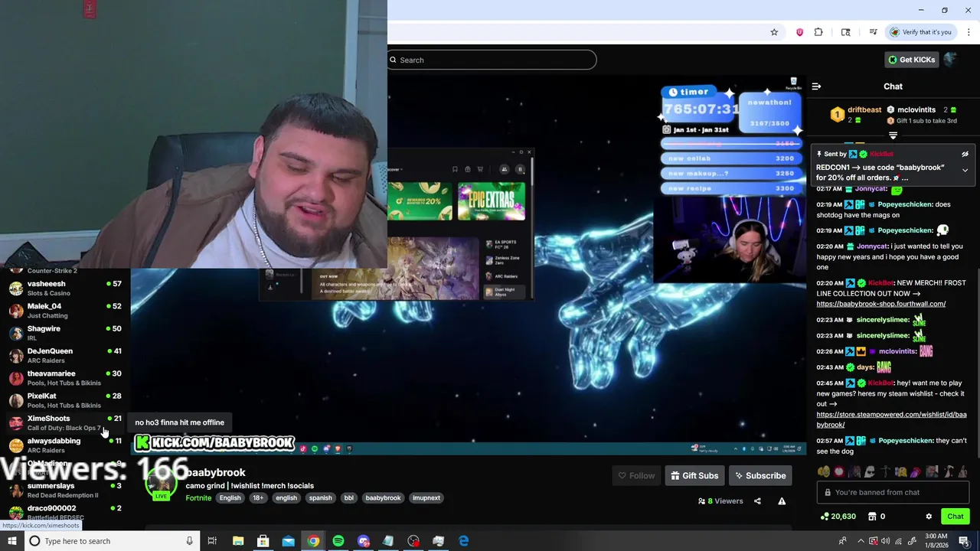Click the Verify that it's you profile chip
The height and width of the screenshot is (551, 980).
(921, 32)
